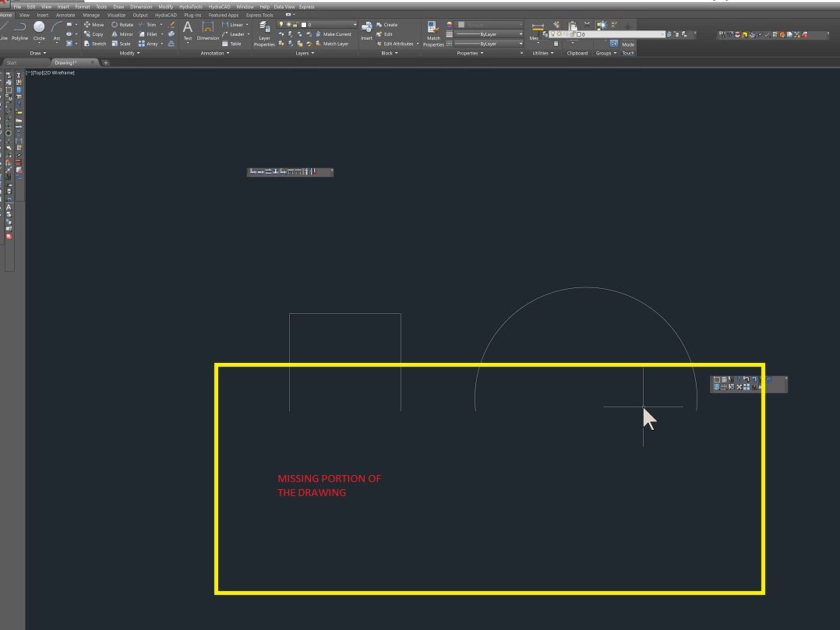Click Make Current in the Layers panel
The height and width of the screenshot is (630, 840).
[337, 34]
